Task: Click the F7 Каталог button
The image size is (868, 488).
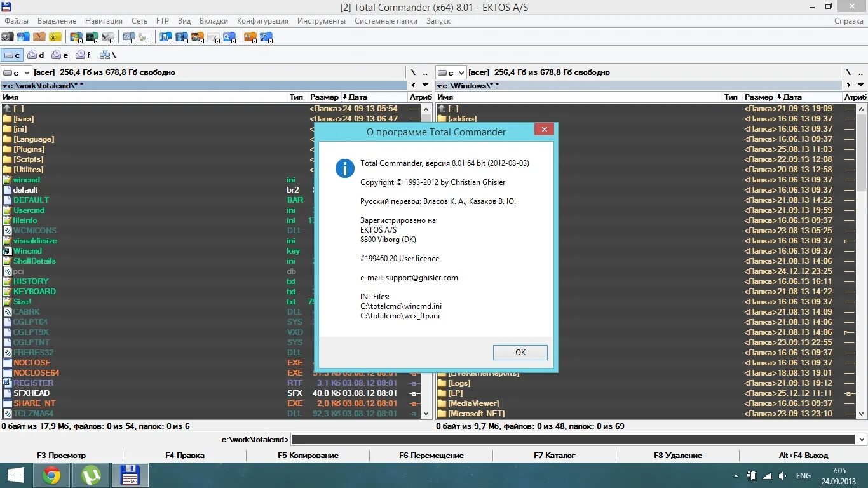Action: (555, 455)
